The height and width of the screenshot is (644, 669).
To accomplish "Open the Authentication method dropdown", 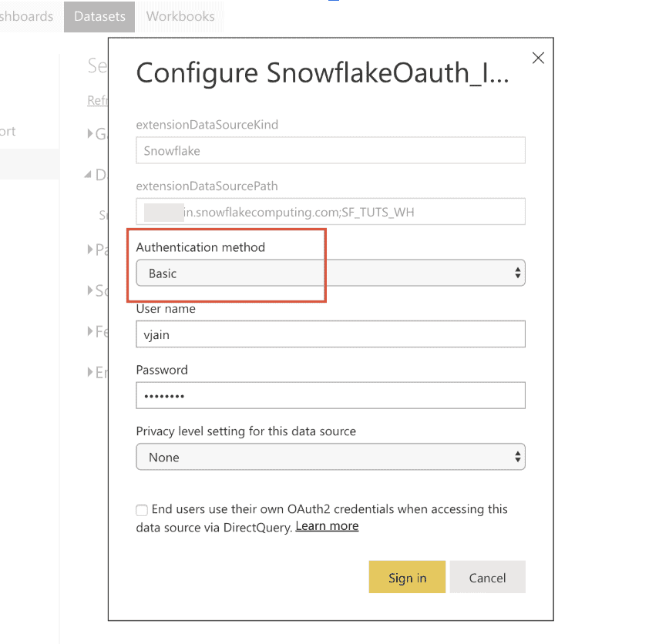I will (330, 273).
